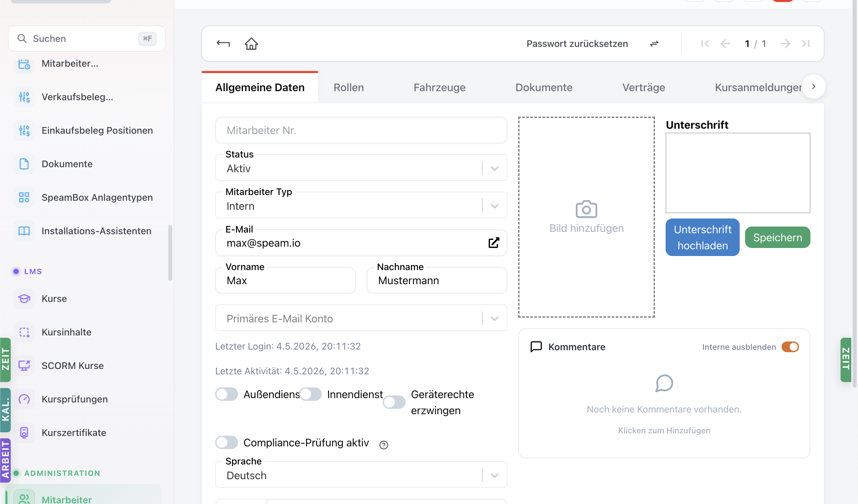This screenshot has height=504, width=858.
Task: Open Kursprüfungen gauge icon
Action: pos(24,399)
